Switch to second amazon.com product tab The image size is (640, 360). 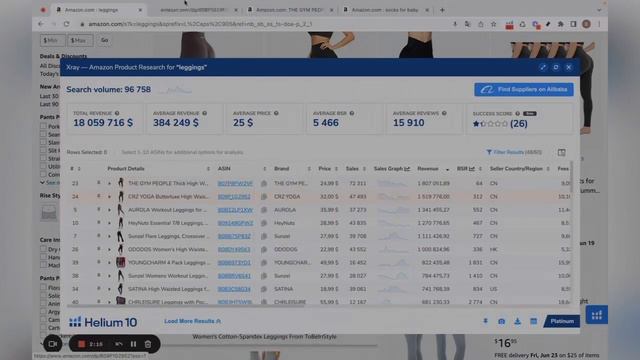195,10
